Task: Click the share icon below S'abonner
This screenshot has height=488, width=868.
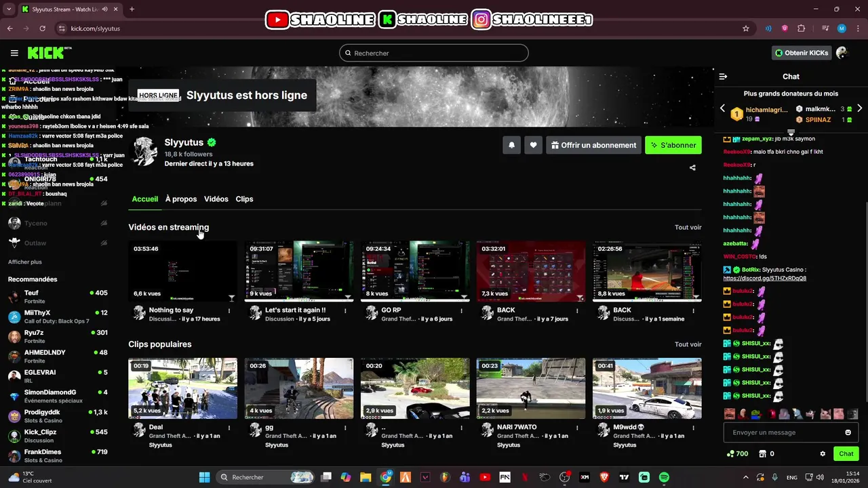Action: (692, 167)
